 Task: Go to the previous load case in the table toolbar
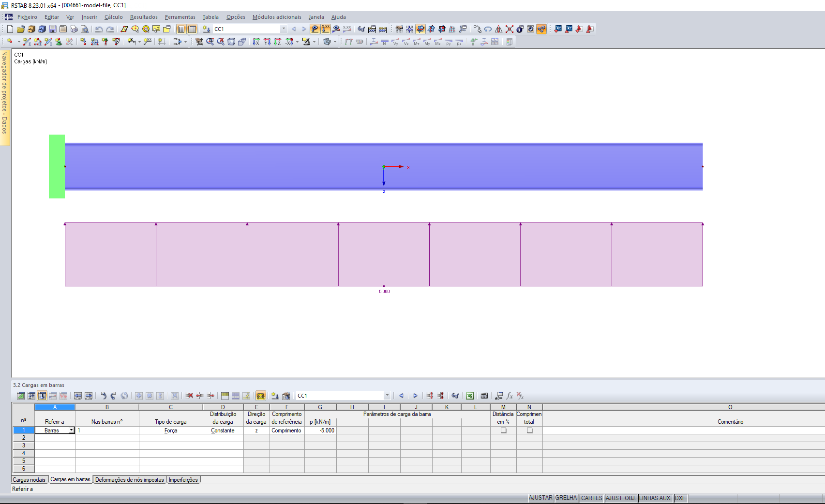tap(401, 396)
